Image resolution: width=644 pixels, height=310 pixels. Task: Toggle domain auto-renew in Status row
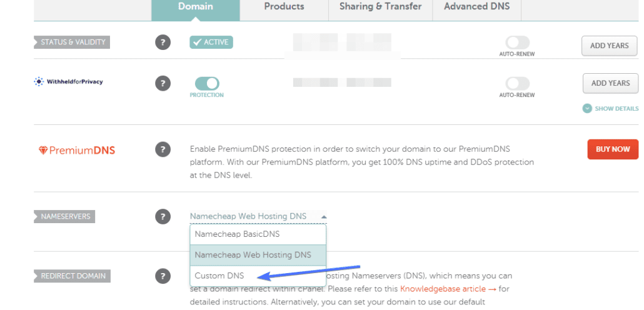(x=517, y=42)
